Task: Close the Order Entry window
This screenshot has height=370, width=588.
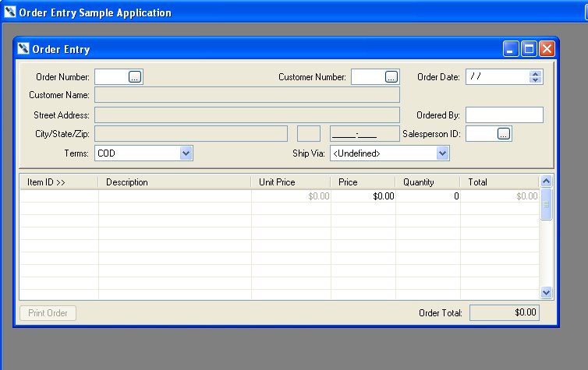Action: coord(547,48)
